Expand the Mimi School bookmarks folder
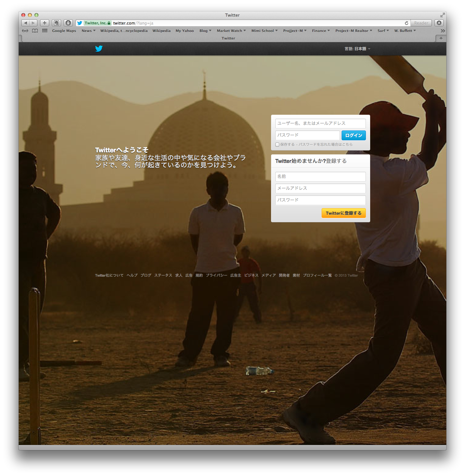The image size is (465, 476). point(264,31)
